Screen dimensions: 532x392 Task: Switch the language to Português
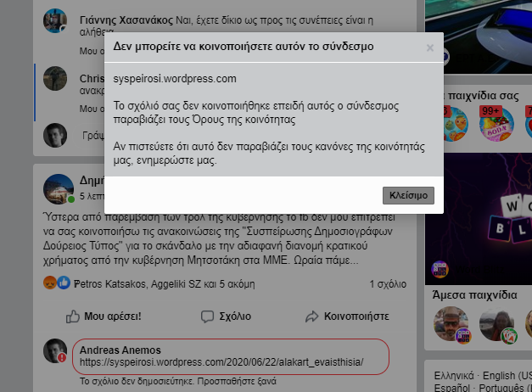[505, 388]
